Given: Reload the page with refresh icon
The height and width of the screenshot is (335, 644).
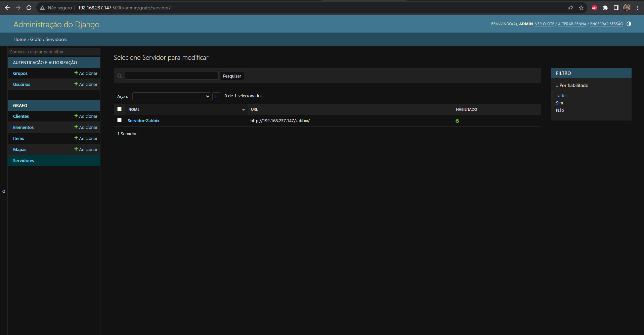Looking at the screenshot, I should (29, 8).
